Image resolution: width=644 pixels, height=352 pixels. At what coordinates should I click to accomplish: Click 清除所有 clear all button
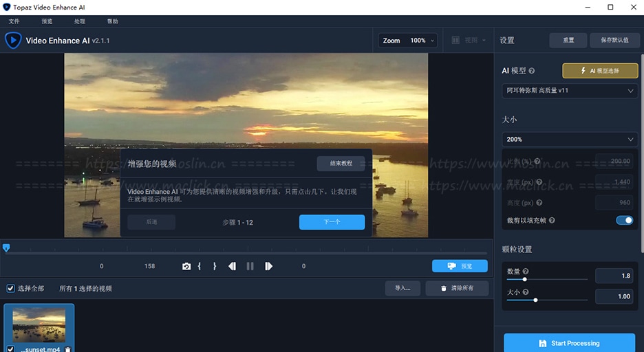point(457,289)
